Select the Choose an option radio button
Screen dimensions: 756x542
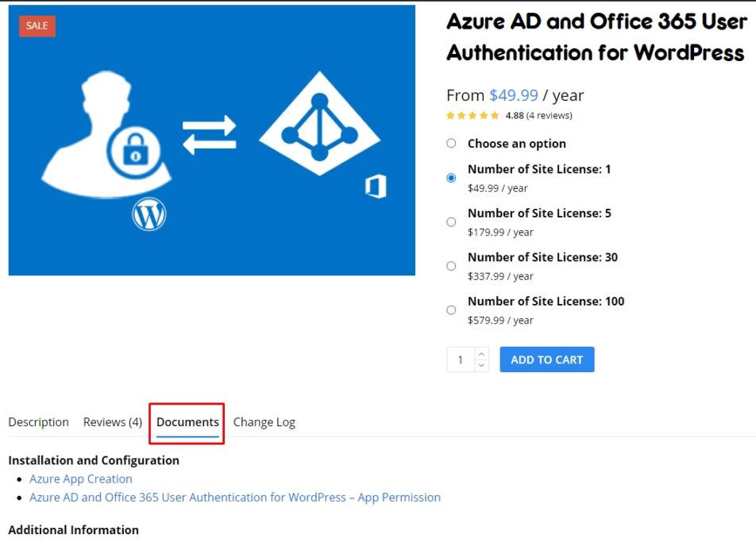(451, 143)
